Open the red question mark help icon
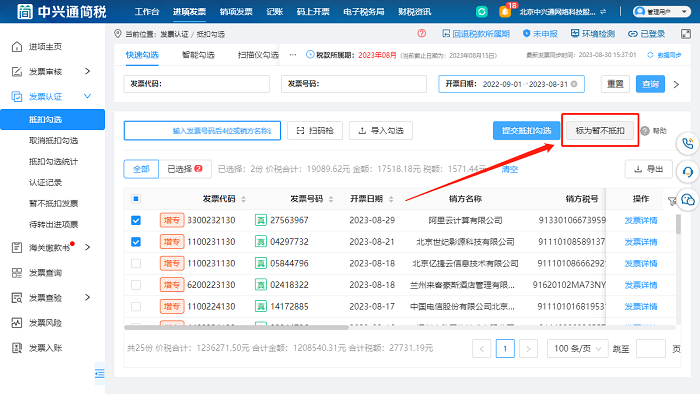 click(x=421, y=33)
